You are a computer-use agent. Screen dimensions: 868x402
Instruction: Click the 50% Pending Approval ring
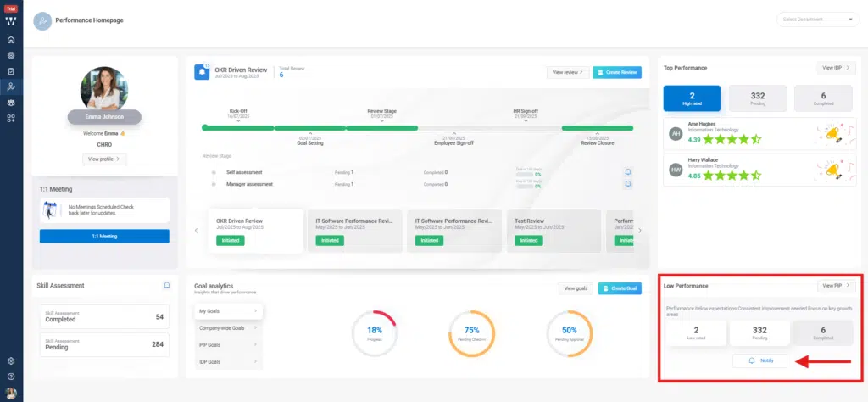[x=569, y=333]
